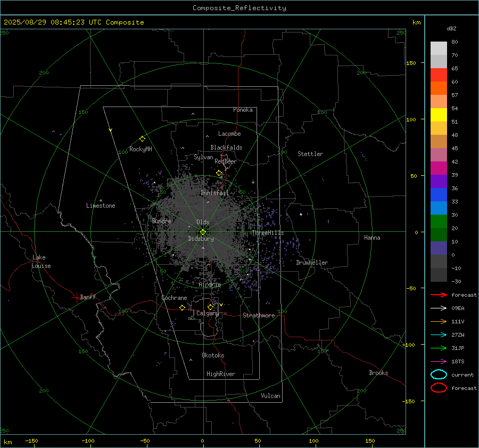The image size is (479, 448).
Task: Click the white 09EA arrow in legend
Action: (x=439, y=308)
